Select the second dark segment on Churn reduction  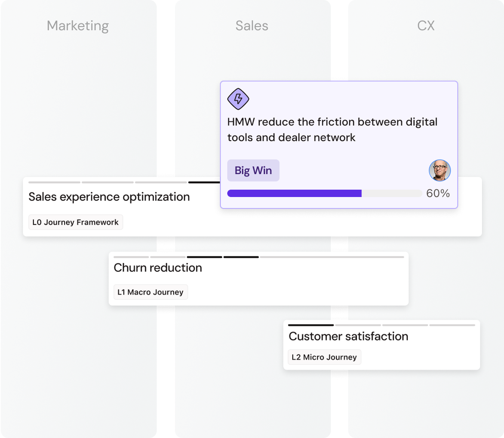(x=241, y=257)
